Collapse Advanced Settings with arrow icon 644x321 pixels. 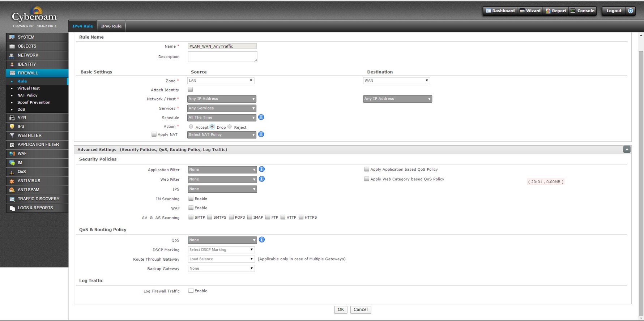(x=627, y=149)
